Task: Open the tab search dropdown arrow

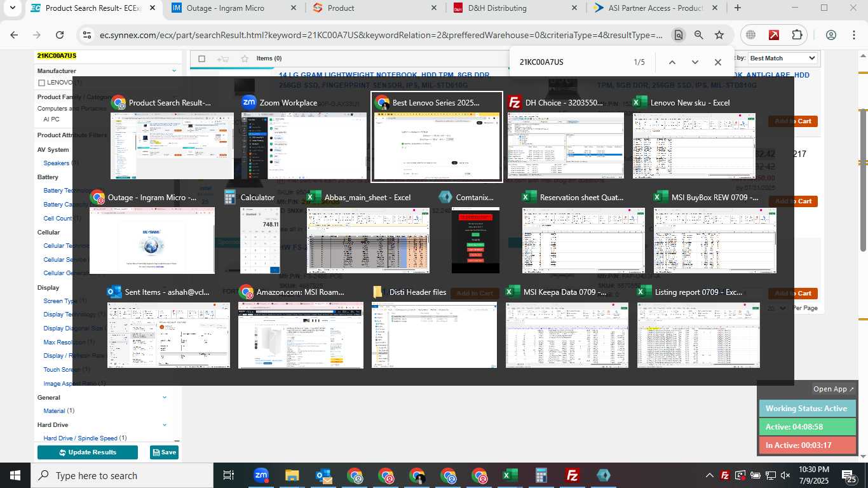Action: (x=11, y=8)
